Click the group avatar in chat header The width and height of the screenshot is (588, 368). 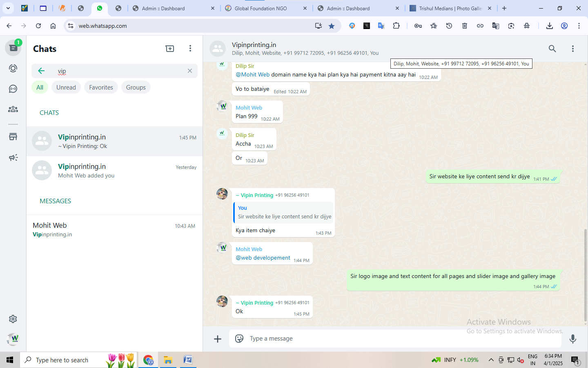[218, 49]
